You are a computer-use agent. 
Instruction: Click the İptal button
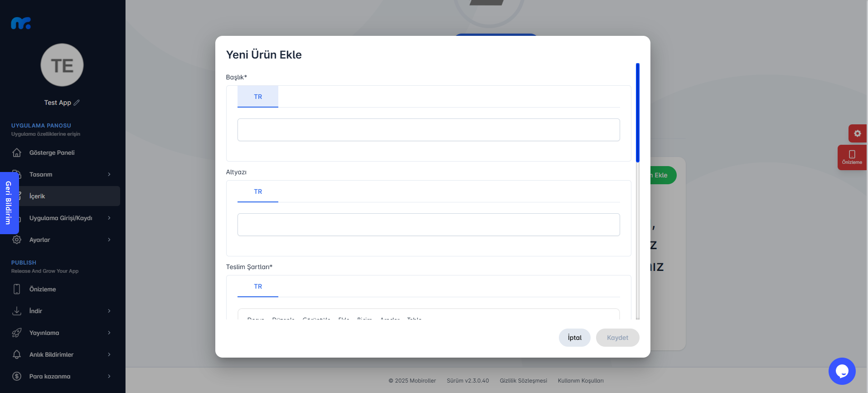click(575, 338)
